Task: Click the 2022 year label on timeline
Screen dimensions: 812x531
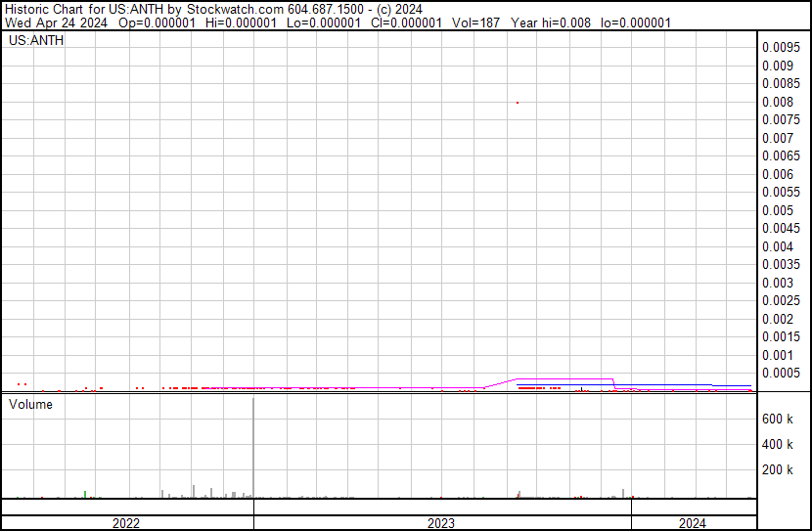Action: [x=126, y=523]
